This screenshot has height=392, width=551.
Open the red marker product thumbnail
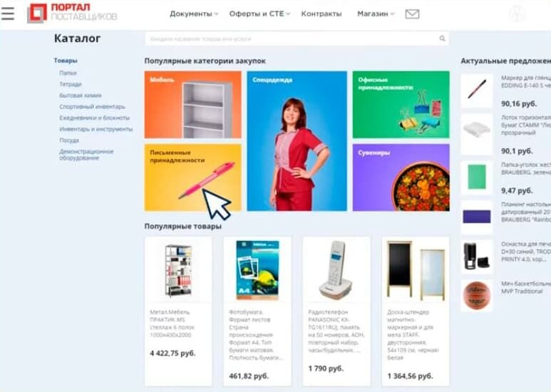(x=477, y=91)
